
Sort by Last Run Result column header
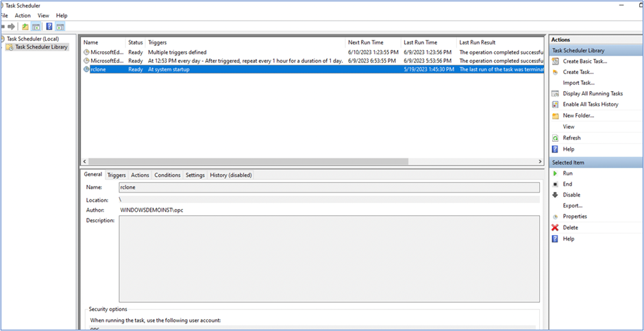point(500,42)
